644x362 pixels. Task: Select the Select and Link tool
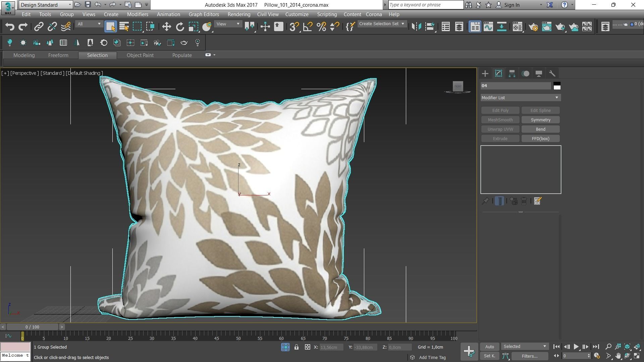39,27
